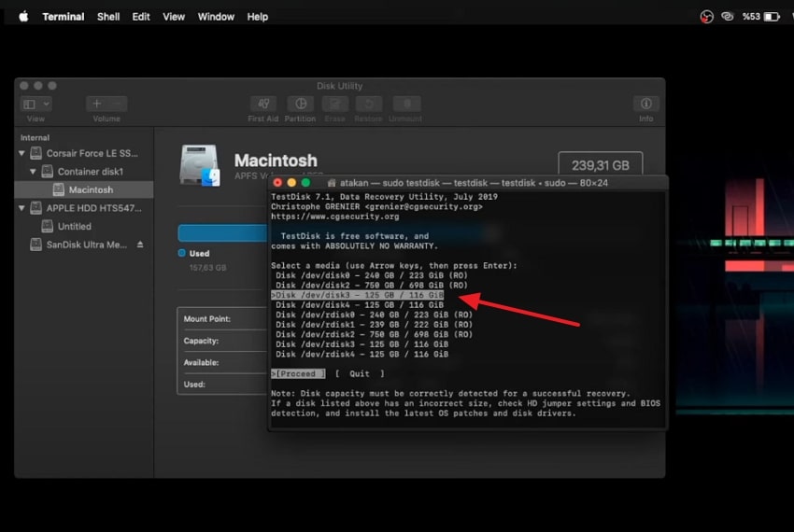The height and width of the screenshot is (532, 794).
Task: Click the Partition toolbar icon
Action: click(x=300, y=104)
